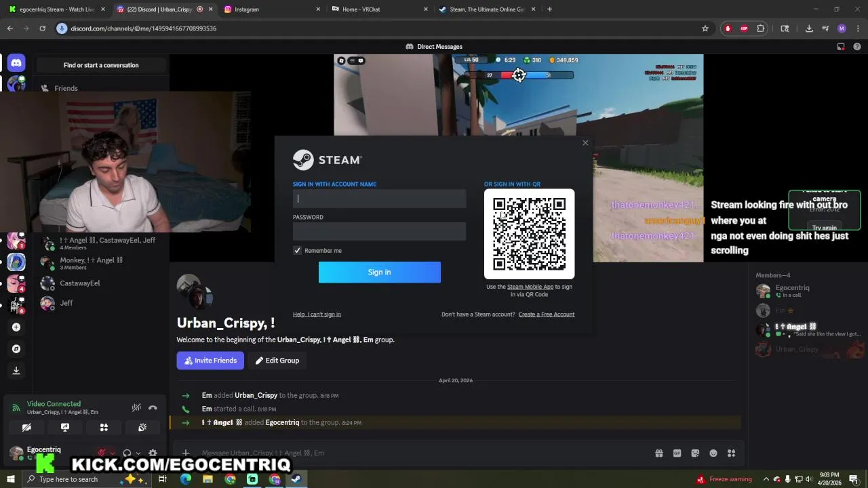Open Discord Direct Messages home icon
The image size is (868, 488).
point(16,62)
